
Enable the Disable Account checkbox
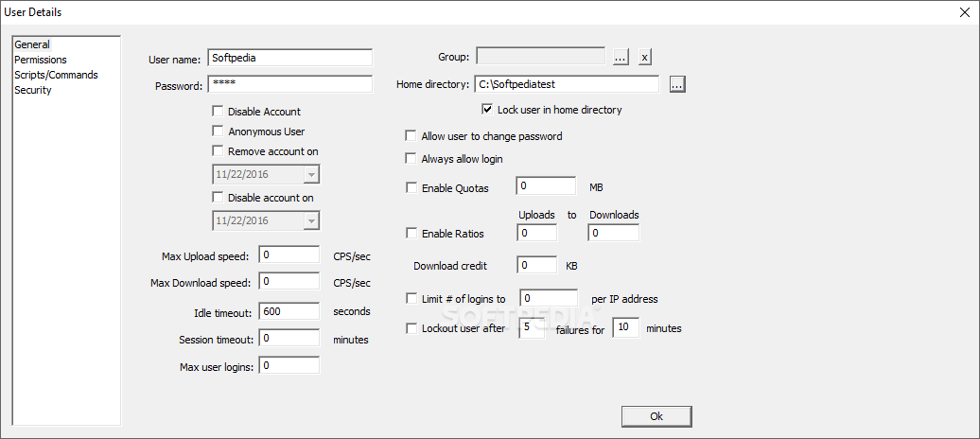tap(219, 112)
